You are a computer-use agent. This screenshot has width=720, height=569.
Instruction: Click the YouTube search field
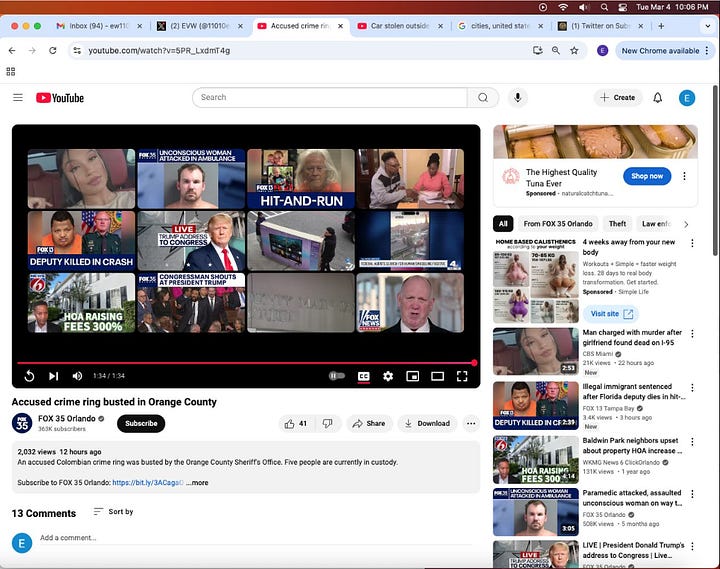(x=330, y=97)
